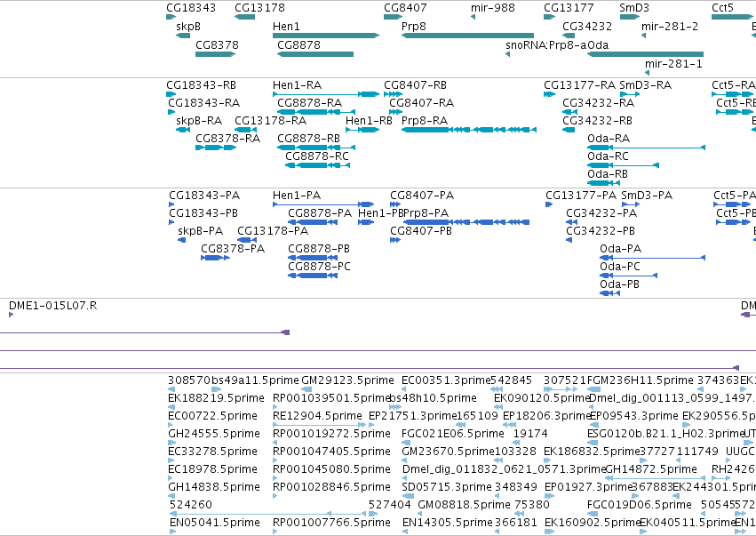Select the CG13177 gene arrow

pos(550,17)
